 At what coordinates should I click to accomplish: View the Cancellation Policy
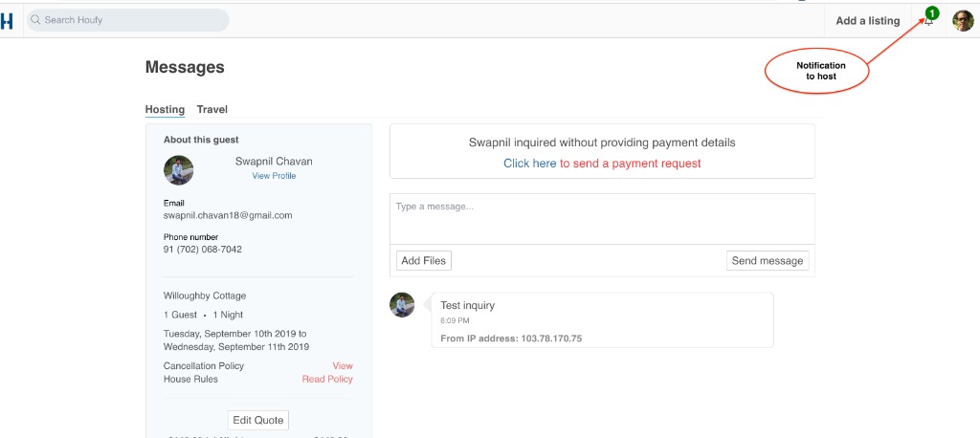(343, 366)
